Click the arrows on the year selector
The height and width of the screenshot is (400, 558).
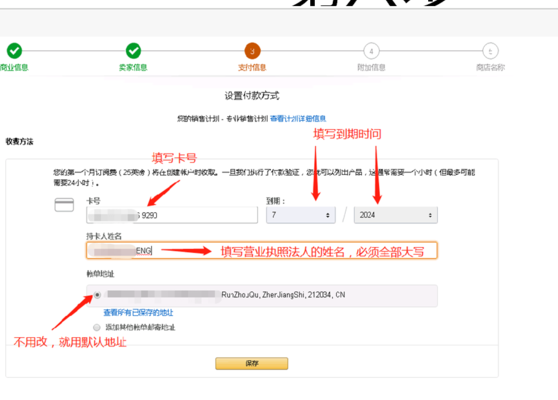430,215
